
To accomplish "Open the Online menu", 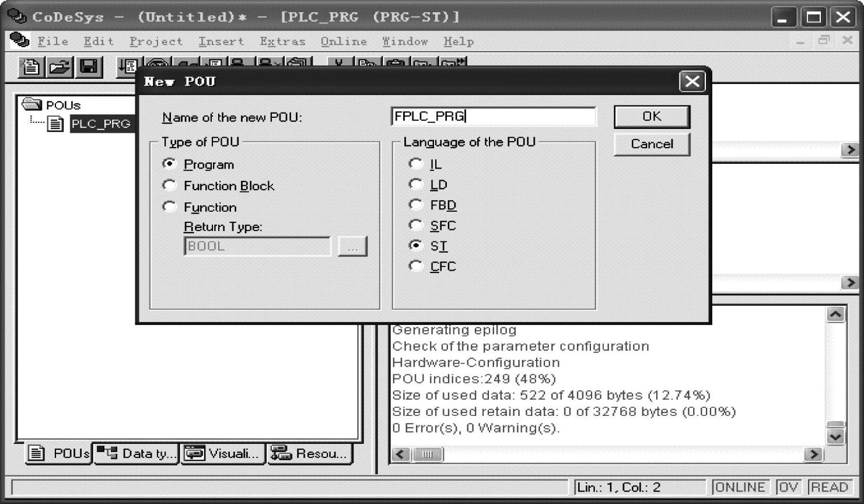I will pos(344,41).
